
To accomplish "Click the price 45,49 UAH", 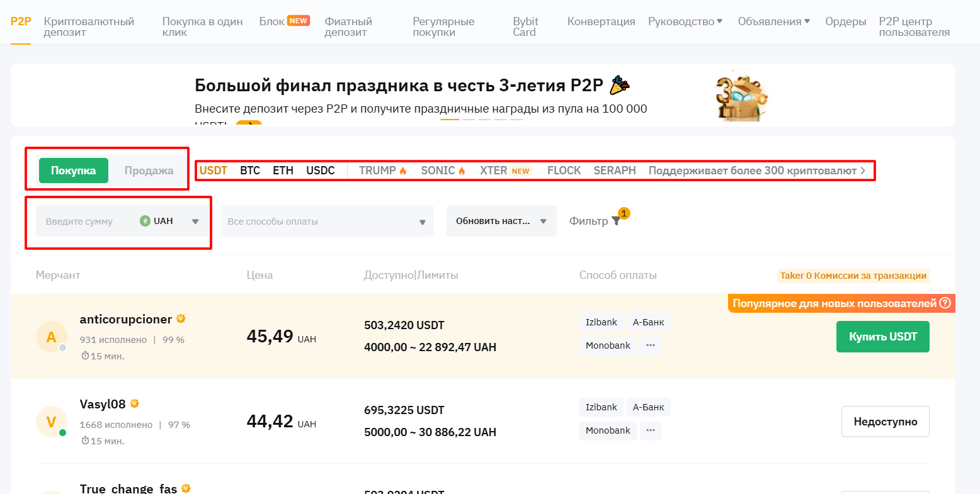I will 282,337.
